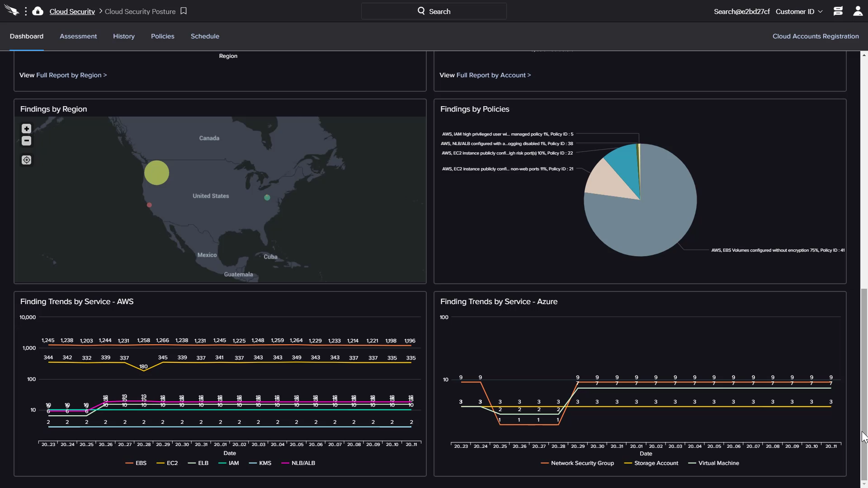
Task: Click the vertical scrollbar thumb
Action: click(x=864, y=384)
